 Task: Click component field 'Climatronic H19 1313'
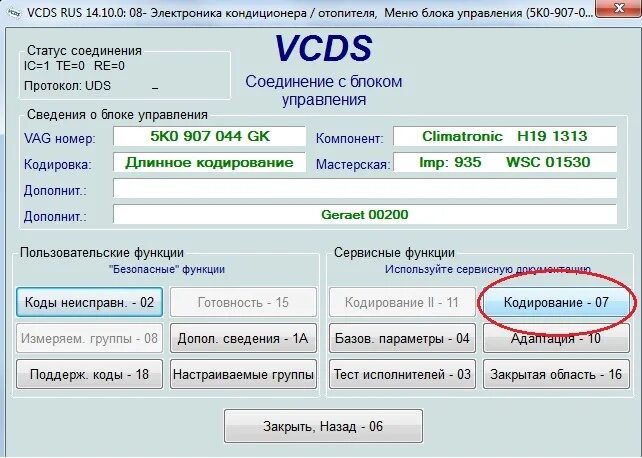point(505,136)
